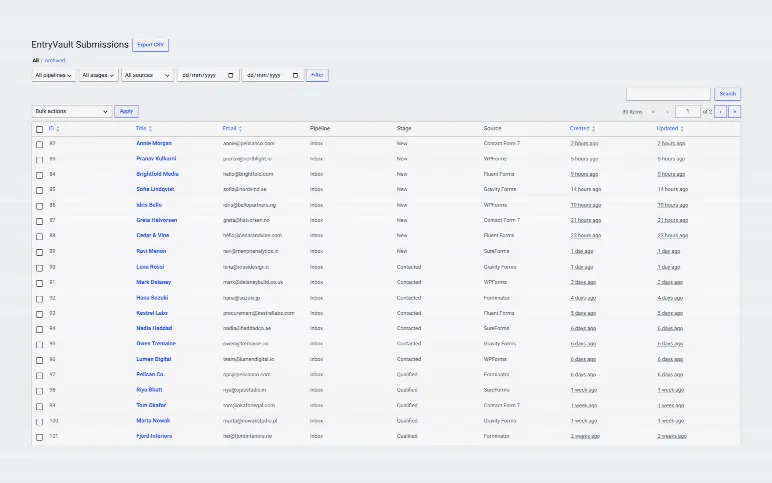The height and width of the screenshot is (483, 772).
Task: Expand the Bulk actions dropdown
Action: (x=72, y=111)
